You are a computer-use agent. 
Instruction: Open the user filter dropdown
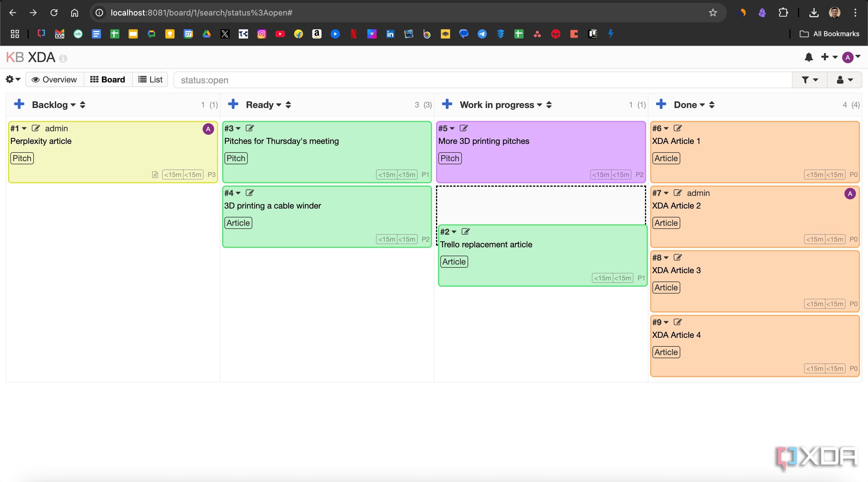point(844,80)
